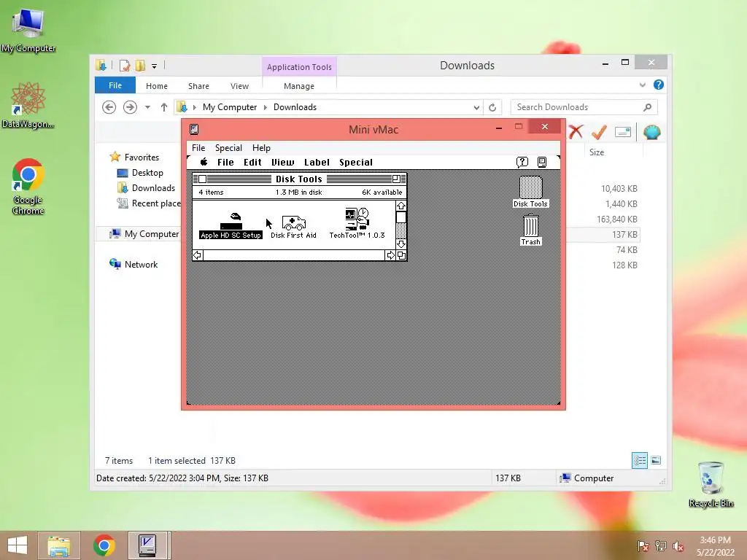Screen dimensions: 747x560
Task: Click the Explorer Forward arrow
Action: 130,107
